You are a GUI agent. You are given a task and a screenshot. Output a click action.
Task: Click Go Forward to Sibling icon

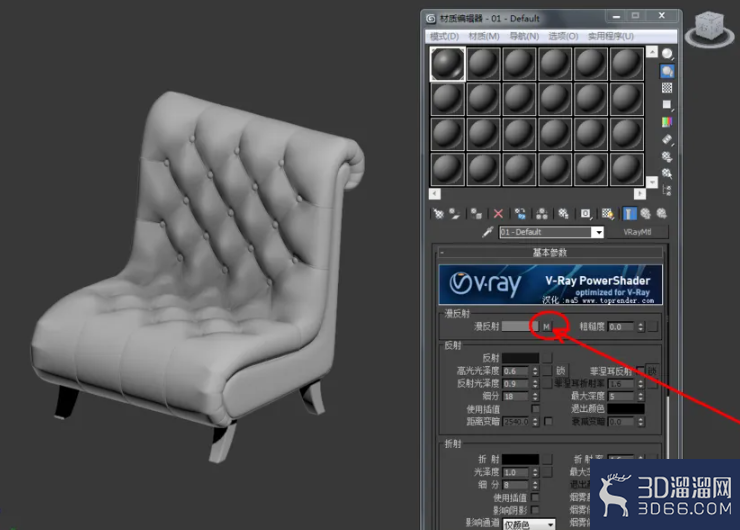tap(662, 214)
